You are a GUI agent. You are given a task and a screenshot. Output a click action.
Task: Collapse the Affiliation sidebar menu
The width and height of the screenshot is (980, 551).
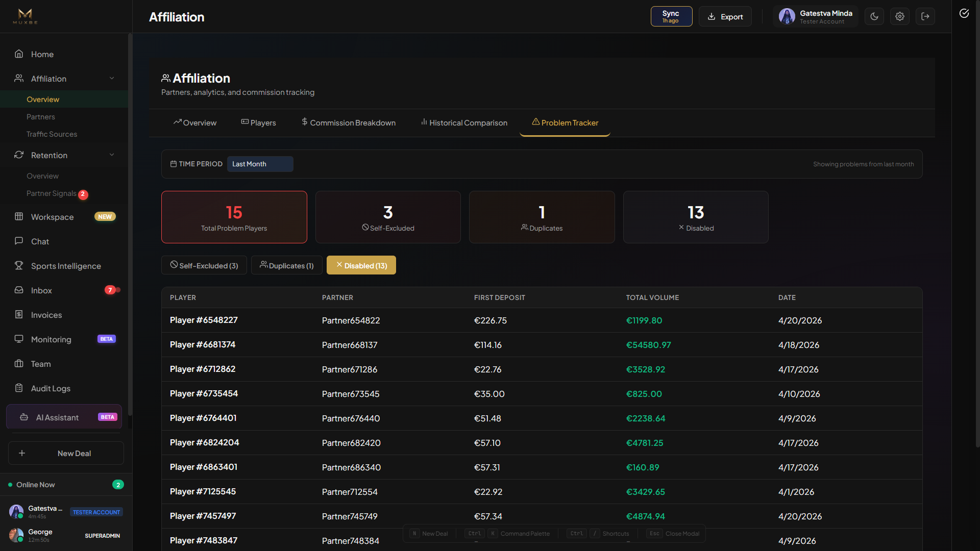112,79
